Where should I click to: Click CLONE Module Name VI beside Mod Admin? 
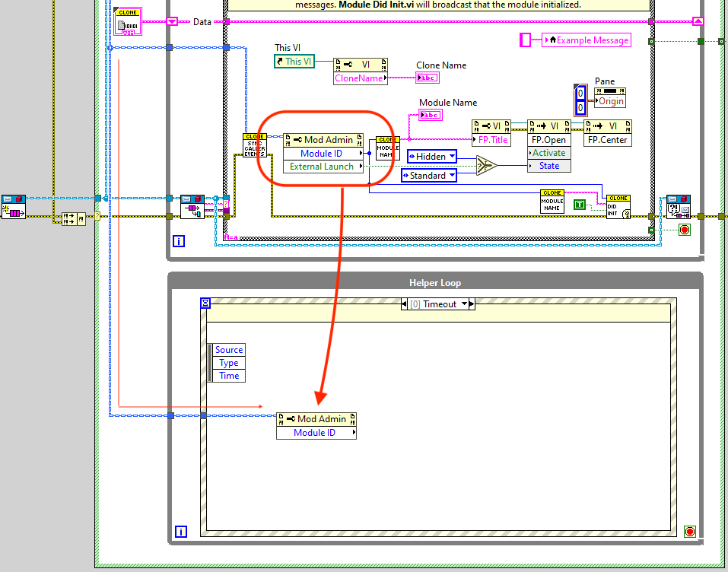[386, 148]
